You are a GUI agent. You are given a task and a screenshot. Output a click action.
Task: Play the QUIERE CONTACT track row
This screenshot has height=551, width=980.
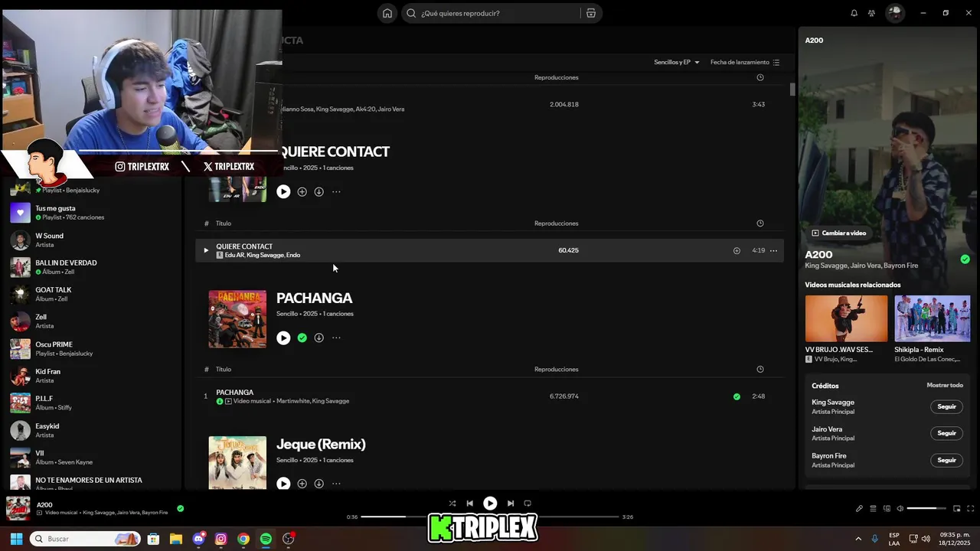205,250
